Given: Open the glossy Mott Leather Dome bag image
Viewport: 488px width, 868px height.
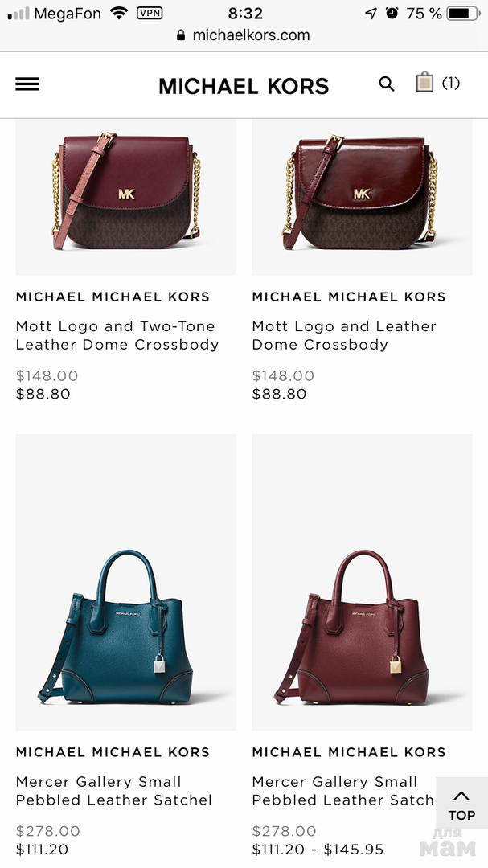Looking at the screenshot, I should [363, 197].
